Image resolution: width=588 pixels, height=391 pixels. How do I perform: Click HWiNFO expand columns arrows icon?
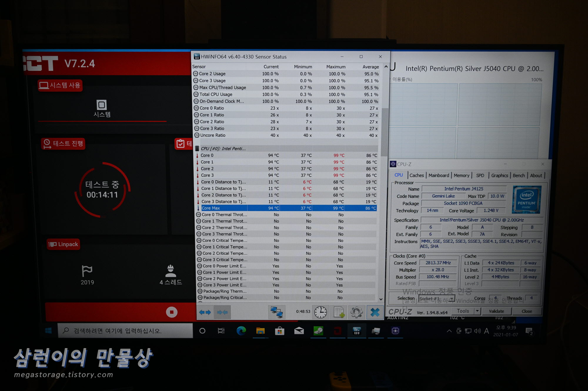pyautogui.click(x=205, y=312)
